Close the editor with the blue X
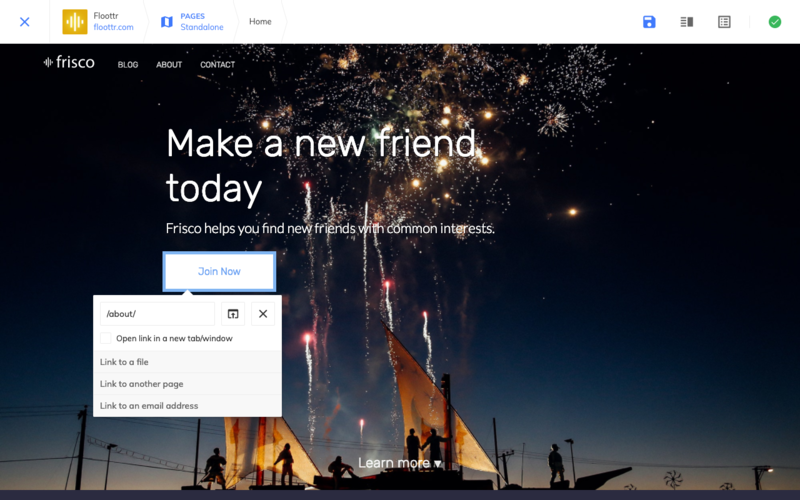 pyautogui.click(x=25, y=22)
